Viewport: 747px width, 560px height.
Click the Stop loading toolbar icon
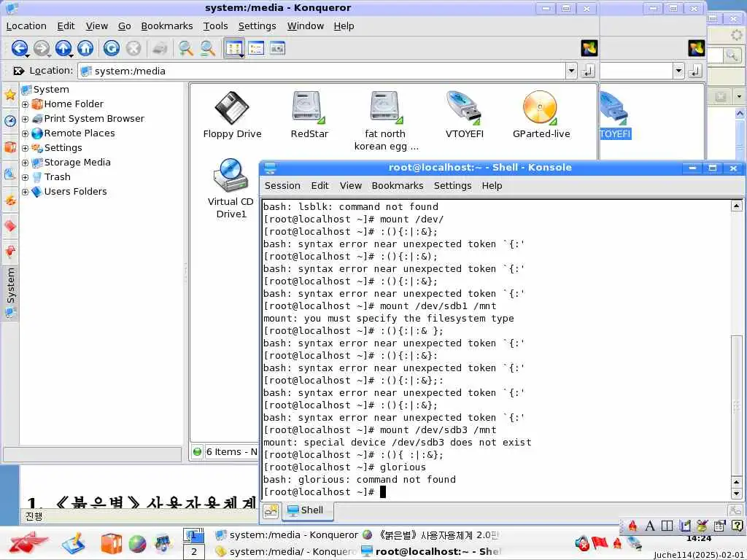[x=133, y=48]
